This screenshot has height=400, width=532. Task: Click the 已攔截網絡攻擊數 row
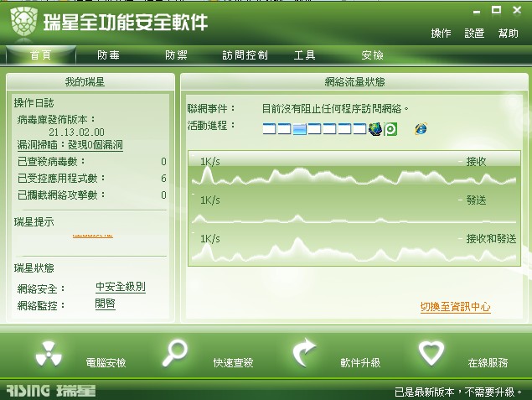coord(91,195)
